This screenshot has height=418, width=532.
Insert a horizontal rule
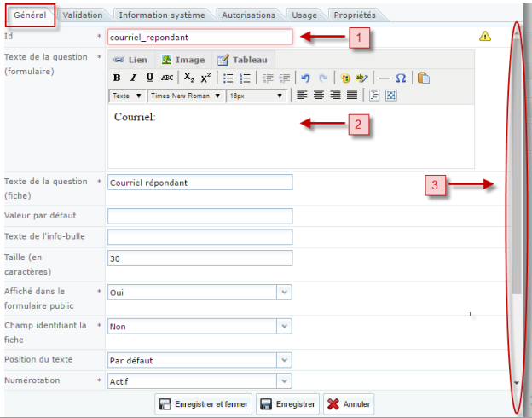point(384,78)
